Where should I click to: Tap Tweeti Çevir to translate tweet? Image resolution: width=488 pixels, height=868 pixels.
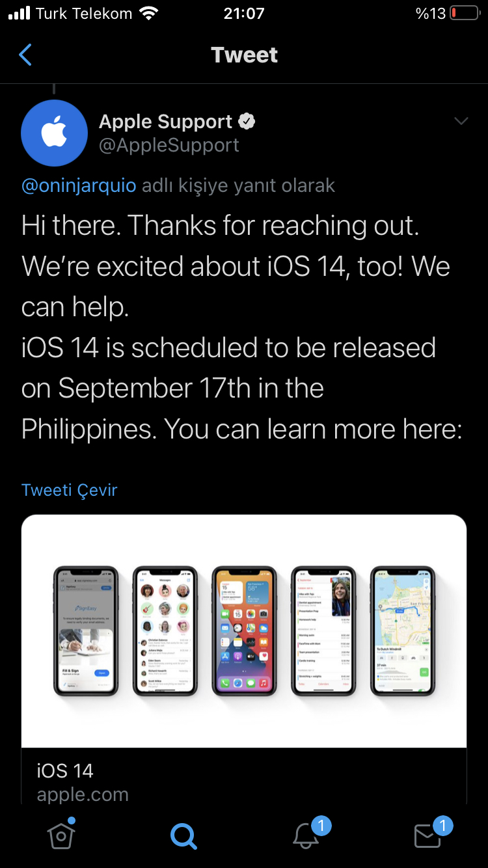pyautogui.click(x=69, y=489)
